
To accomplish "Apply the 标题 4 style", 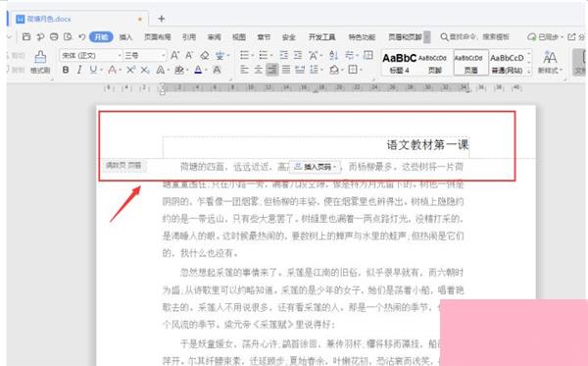I will tap(400, 63).
